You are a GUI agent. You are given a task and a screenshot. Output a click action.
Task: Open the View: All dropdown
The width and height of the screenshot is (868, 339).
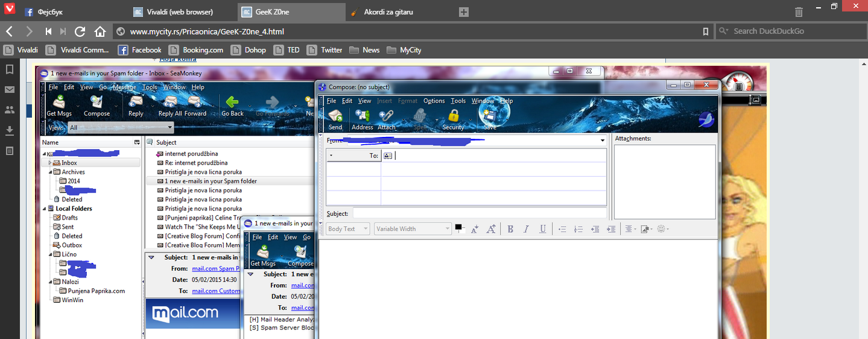click(121, 127)
